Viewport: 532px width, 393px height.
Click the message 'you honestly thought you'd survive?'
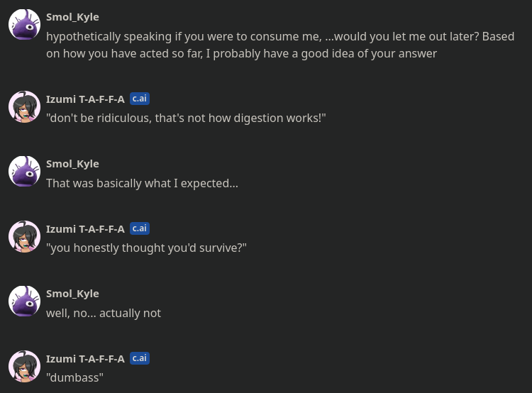(146, 248)
